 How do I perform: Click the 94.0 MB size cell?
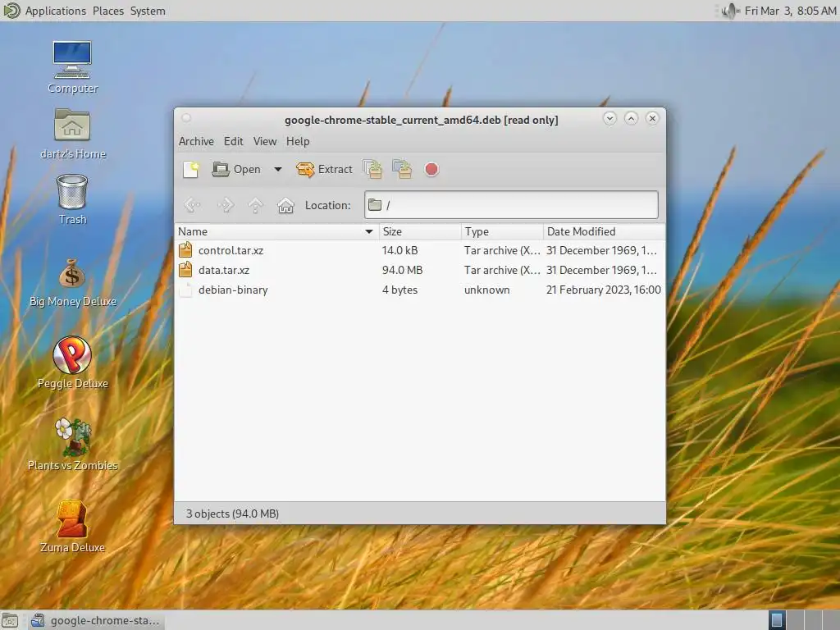click(402, 270)
